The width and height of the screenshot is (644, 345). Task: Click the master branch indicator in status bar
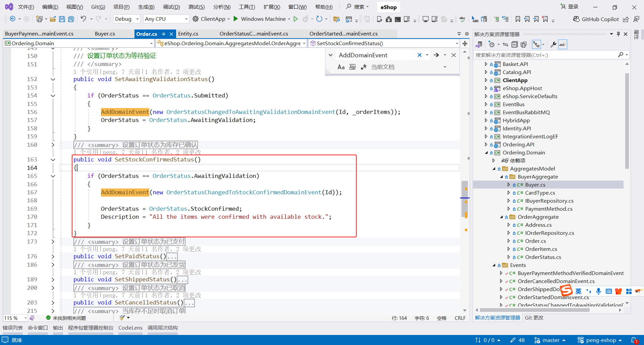(x=550, y=340)
